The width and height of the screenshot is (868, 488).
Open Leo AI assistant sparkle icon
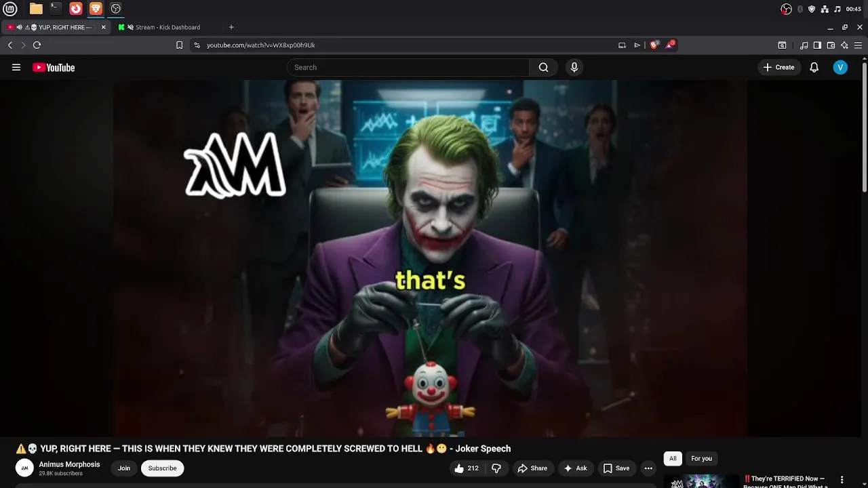coord(844,45)
